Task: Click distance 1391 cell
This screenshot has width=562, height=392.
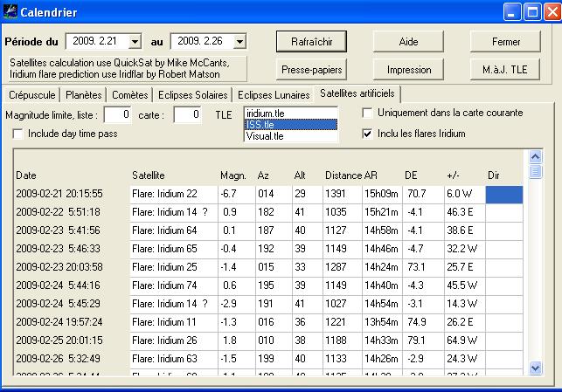Action: point(343,194)
